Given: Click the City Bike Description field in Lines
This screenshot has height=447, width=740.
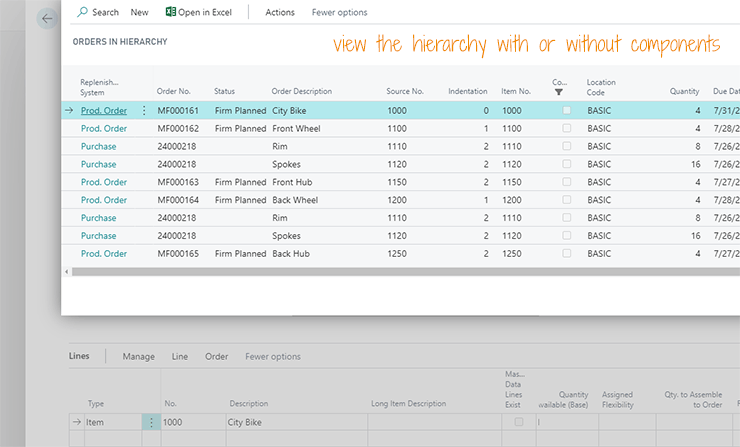Looking at the screenshot, I should (296, 422).
